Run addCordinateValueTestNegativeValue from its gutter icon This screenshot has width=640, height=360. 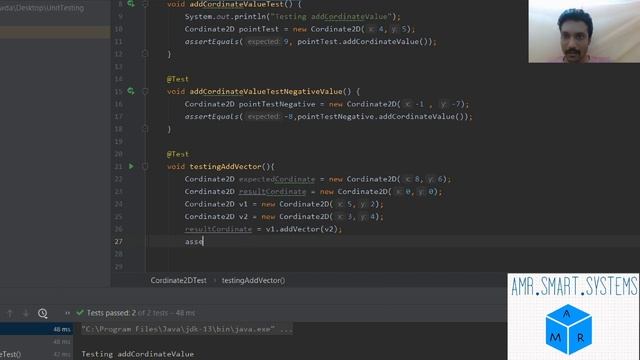click(x=131, y=91)
